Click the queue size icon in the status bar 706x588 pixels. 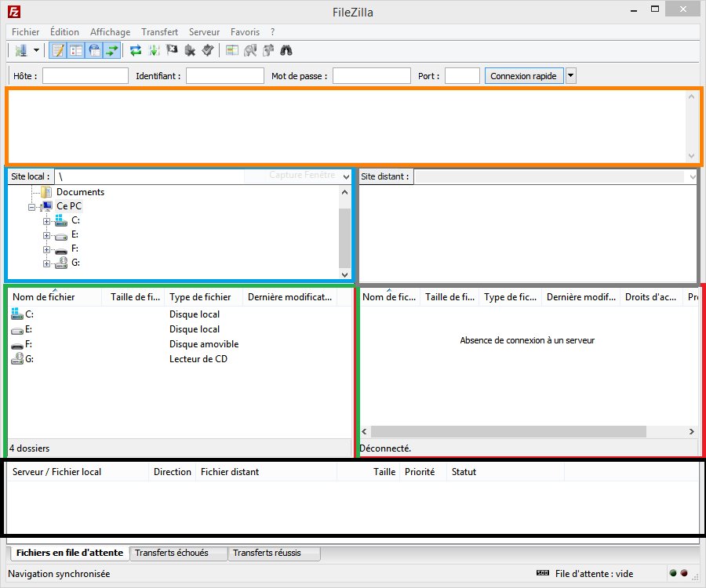click(x=543, y=573)
